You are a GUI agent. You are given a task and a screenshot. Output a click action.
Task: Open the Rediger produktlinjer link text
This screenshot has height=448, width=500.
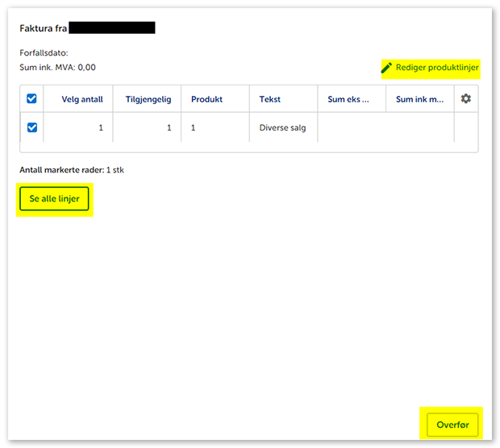(436, 68)
